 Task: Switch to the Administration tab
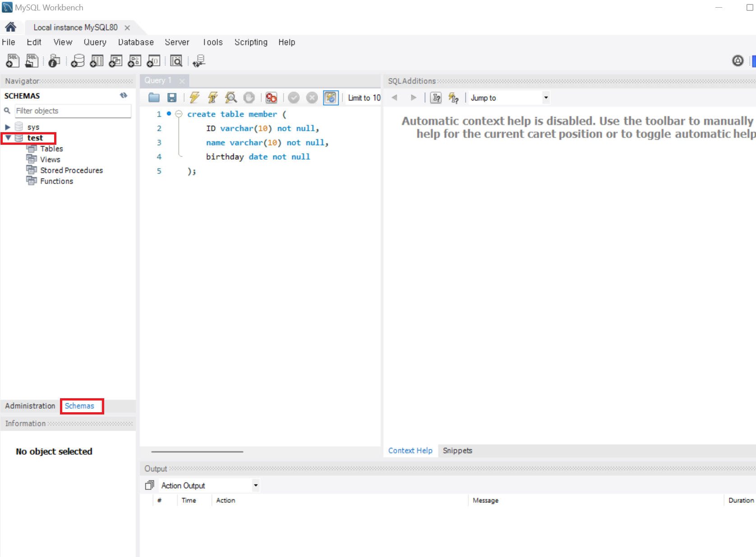point(30,406)
